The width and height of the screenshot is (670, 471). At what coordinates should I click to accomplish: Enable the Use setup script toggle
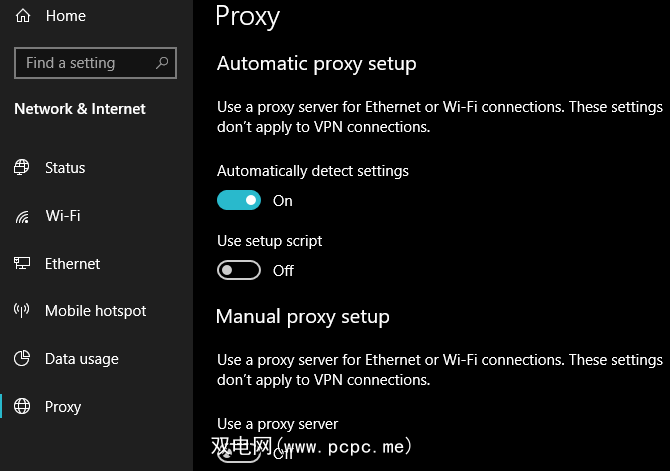[x=239, y=270]
